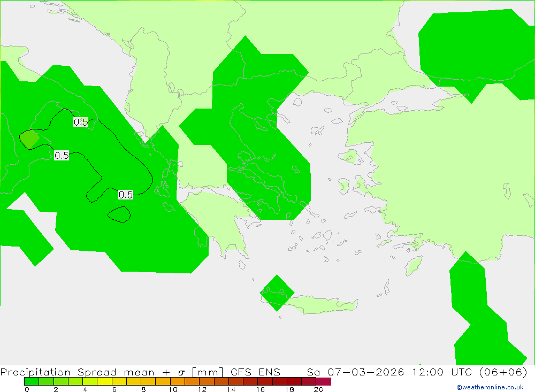Image resolution: width=535 pixels, height=392 pixels.
Task: Click the '[mm]' unit label in title
Action: [x=208, y=372]
